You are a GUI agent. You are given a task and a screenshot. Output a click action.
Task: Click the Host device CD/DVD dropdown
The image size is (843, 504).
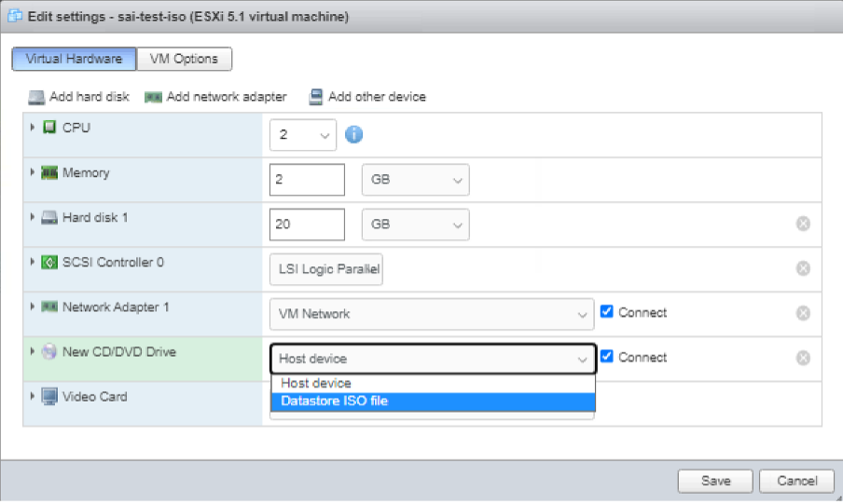(433, 359)
